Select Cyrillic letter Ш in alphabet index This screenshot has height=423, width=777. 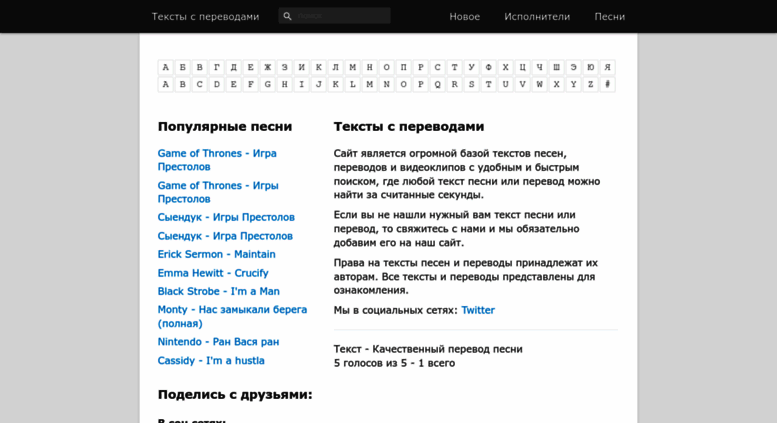click(x=556, y=67)
